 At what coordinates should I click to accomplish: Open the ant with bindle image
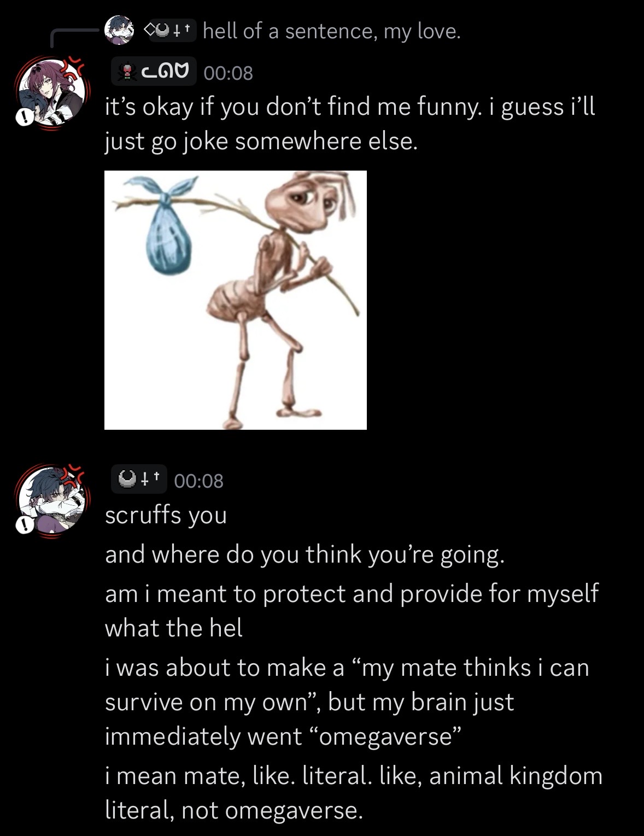click(236, 300)
